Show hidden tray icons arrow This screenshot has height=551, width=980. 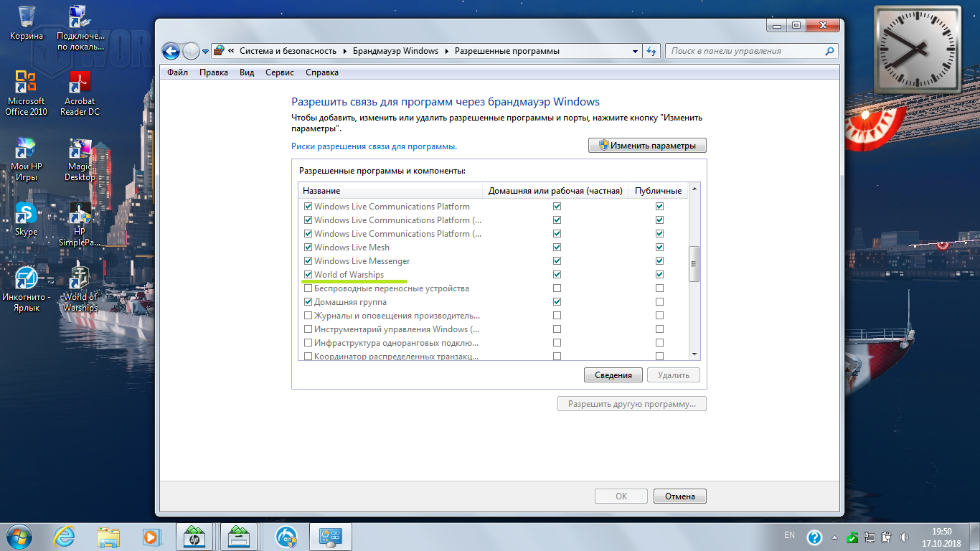tap(834, 537)
